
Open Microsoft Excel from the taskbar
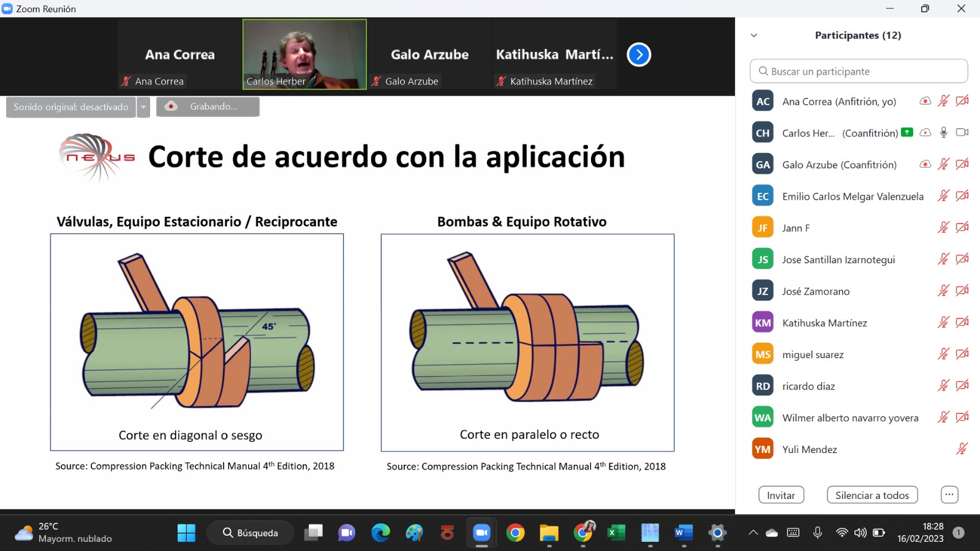616,533
